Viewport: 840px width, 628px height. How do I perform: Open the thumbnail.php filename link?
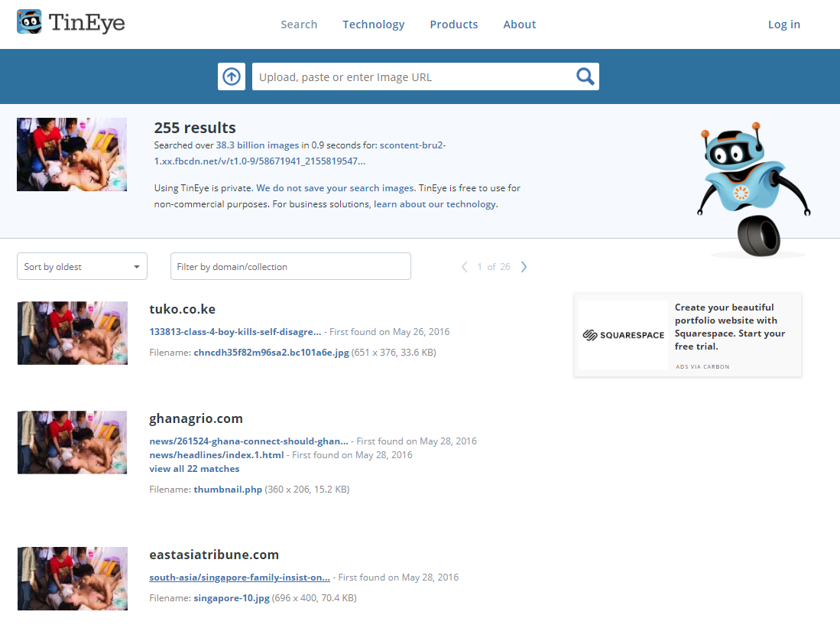coord(228,489)
